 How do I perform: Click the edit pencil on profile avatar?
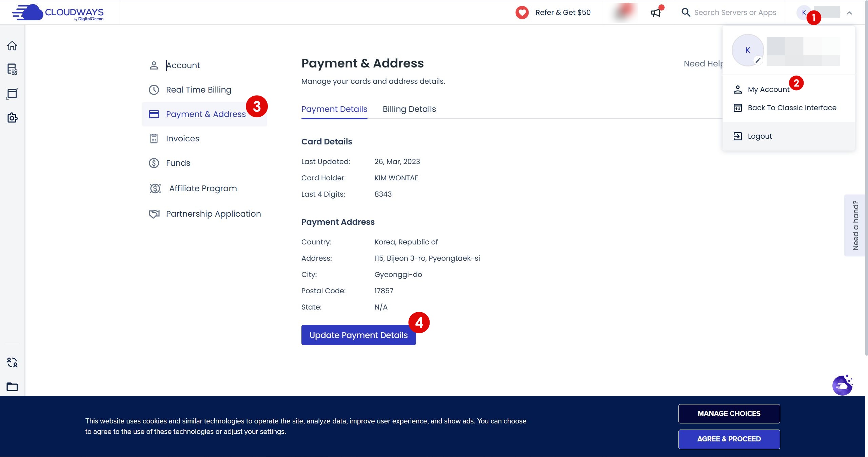pyautogui.click(x=758, y=60)
